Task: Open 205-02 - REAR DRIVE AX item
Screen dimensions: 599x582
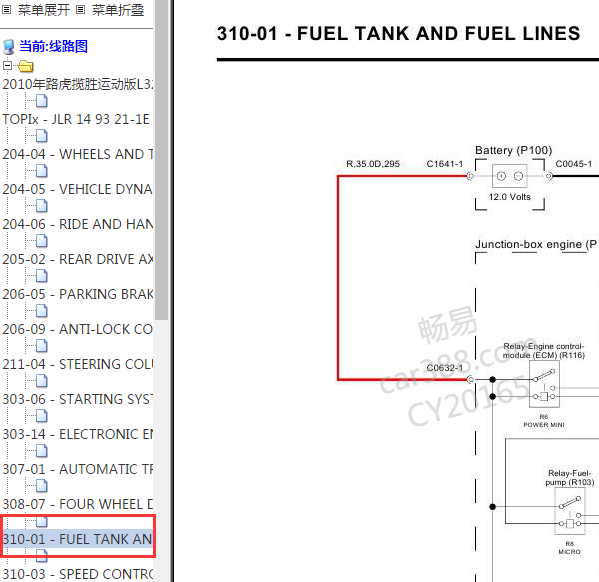Action: (78, 259)
